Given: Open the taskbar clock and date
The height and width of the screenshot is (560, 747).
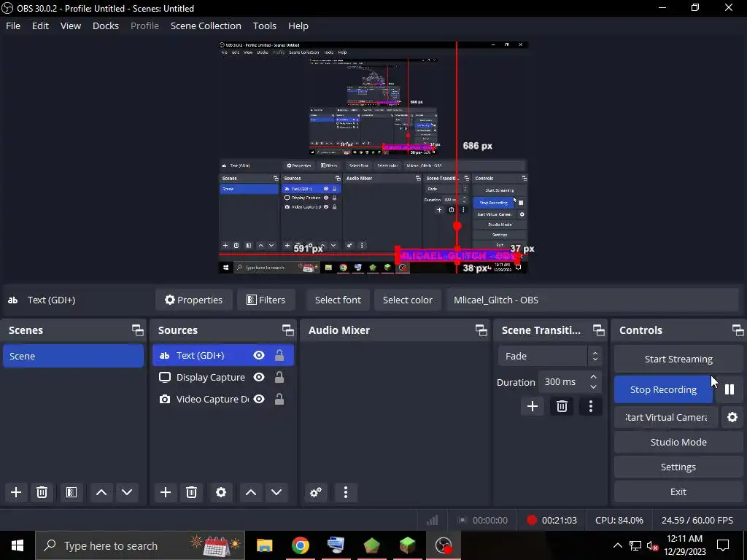Looking at the screenshot, I should tap(684, 545).
